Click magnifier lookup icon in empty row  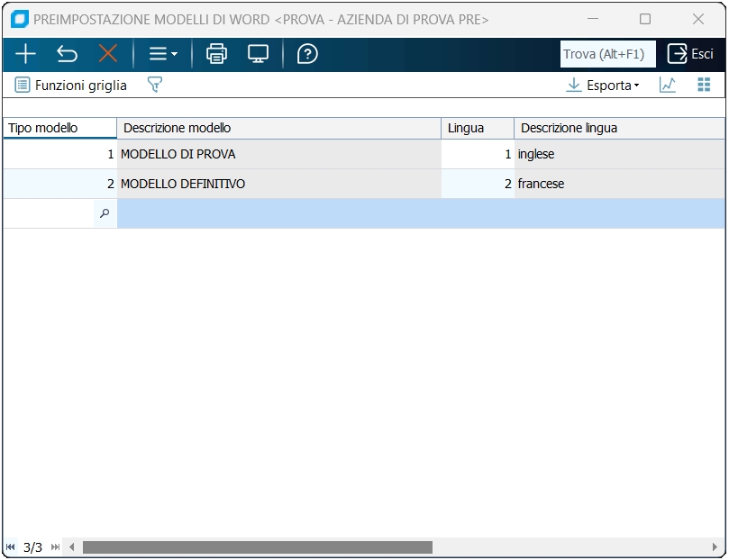pyautogui.click(x=105, y=213)
